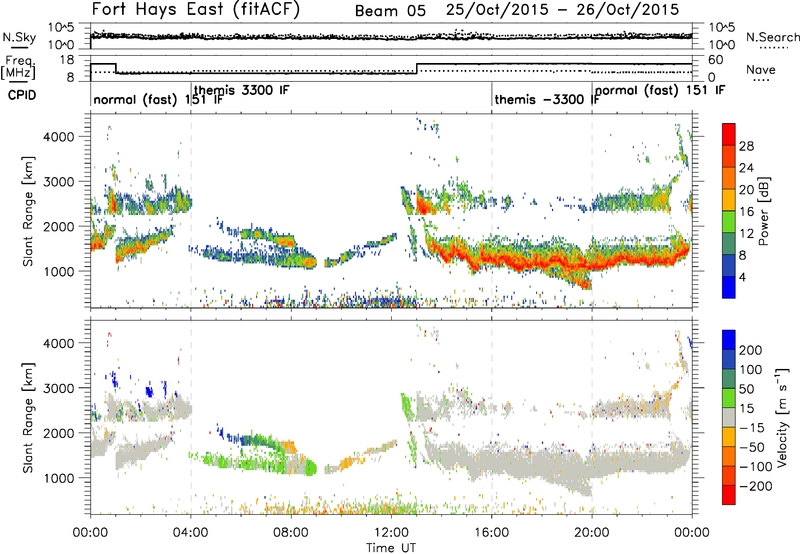The width and height of the screenshot is (800, 554).
Task: Click the '4000' tick on the power panel axis
Action: (59, 137)
